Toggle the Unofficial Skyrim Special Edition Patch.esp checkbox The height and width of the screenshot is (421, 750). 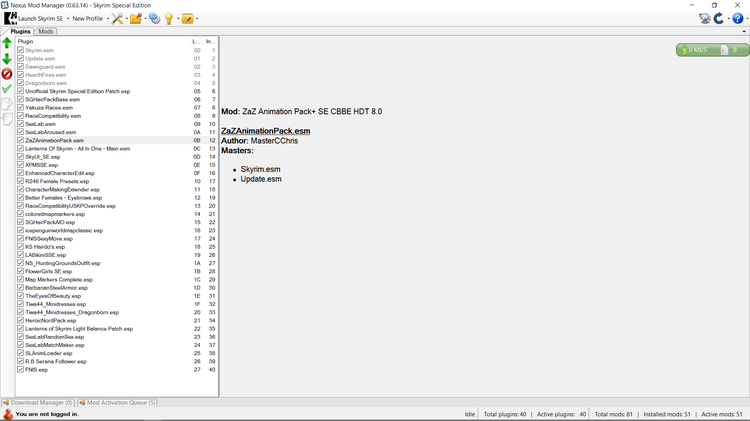(21, 91)
